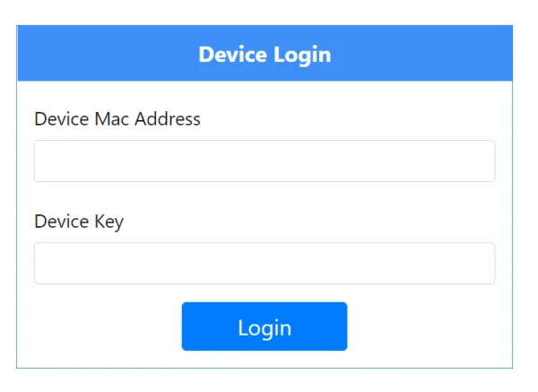Click the Device Mac Address input field
538x392 pixels.
tap(265, 161)
